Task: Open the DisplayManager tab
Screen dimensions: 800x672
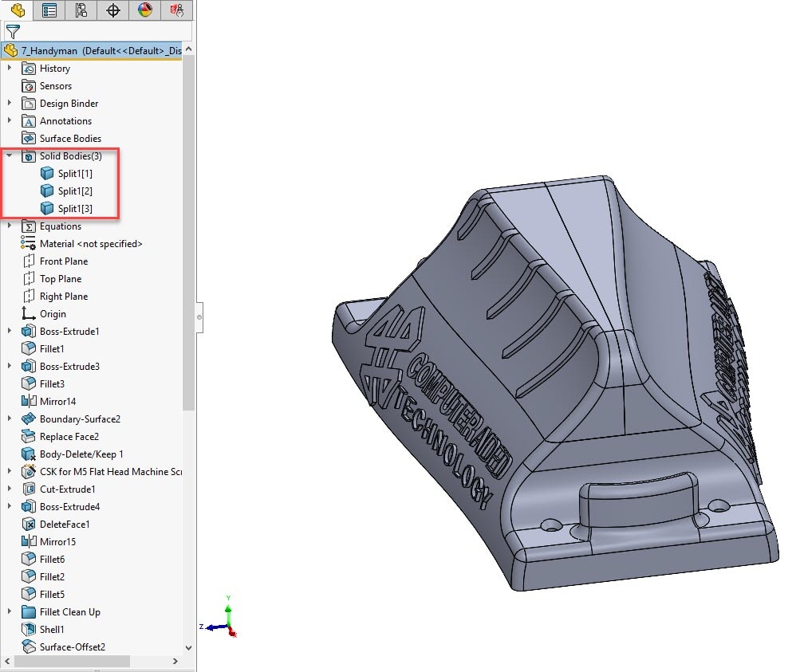Action: [x=145, y=10]
